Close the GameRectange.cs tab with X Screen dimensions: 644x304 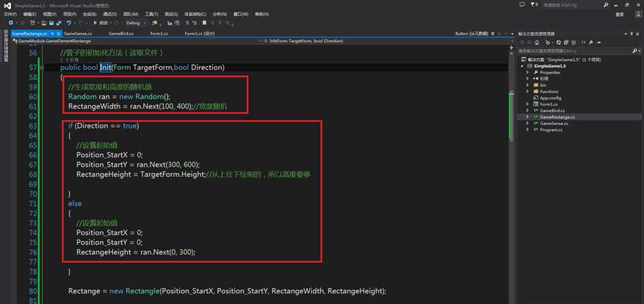59,33
